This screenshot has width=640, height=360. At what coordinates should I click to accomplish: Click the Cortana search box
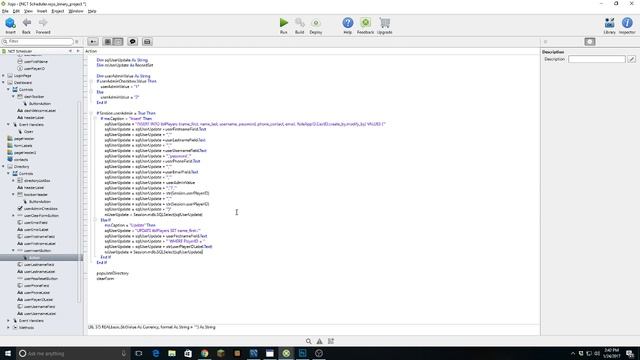[73, 353]
